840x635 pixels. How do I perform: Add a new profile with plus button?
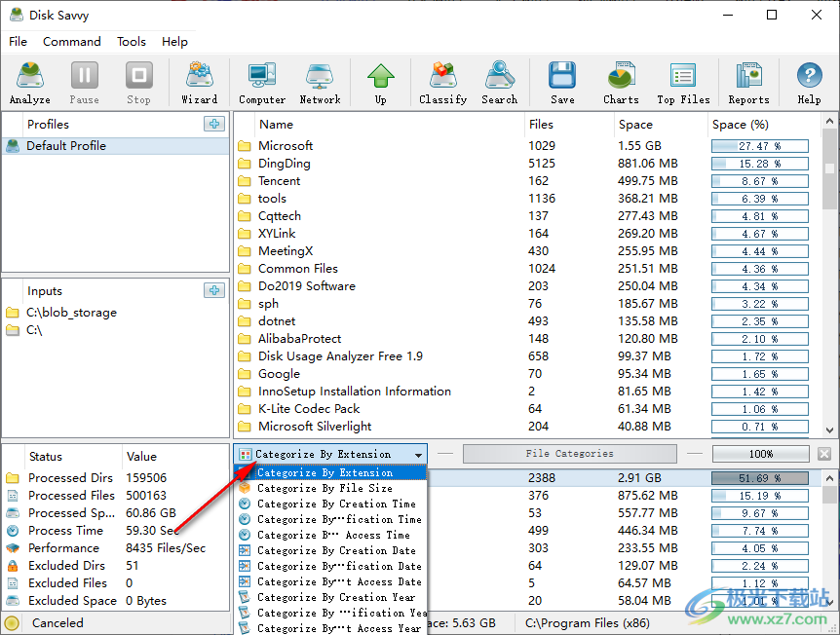click(x=214, y=124)
